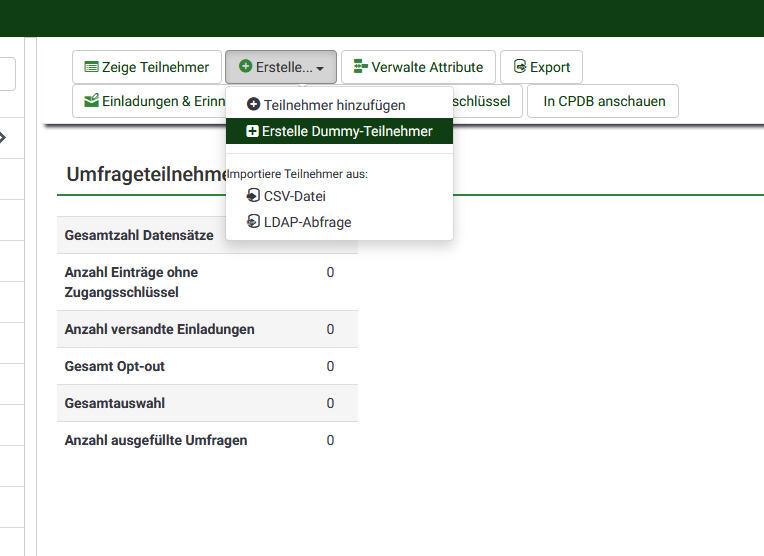Click the plus-circle icon beside Teilnehmer hinzufügen
This screenshot has width=764, height=556.
click(253, 105)
